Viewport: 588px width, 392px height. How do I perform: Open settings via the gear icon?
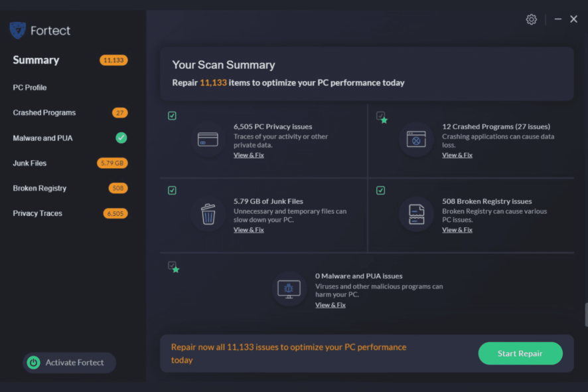click(x=531, y=19)
